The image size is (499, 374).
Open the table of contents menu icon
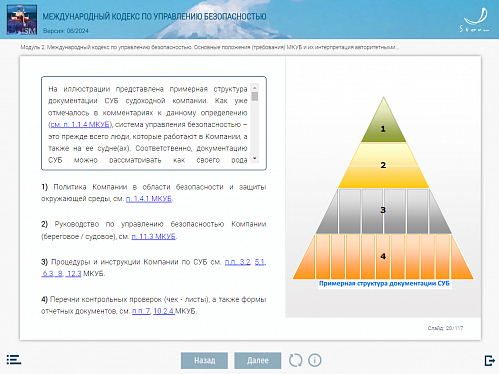click(x=14, y=360)
